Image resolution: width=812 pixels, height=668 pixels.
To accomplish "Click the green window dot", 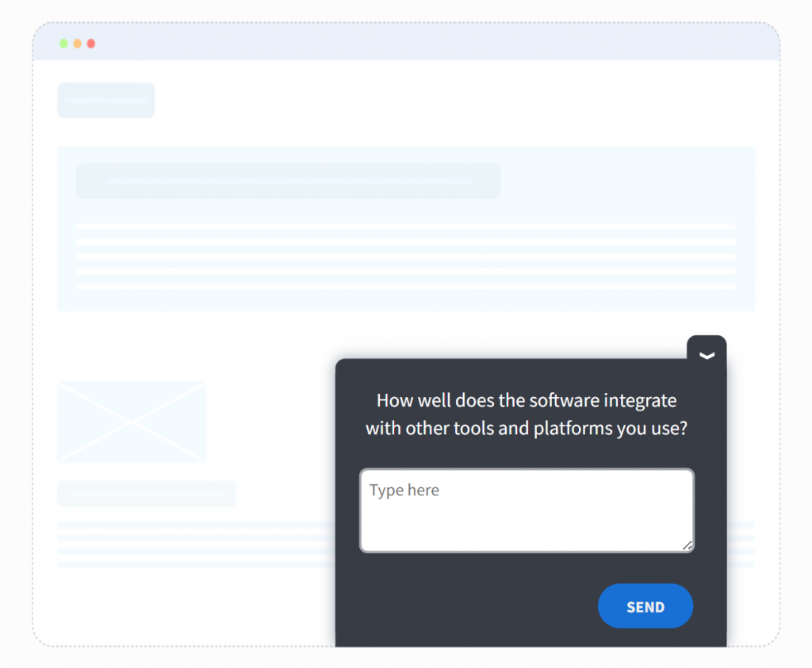I will pos(63,44).
